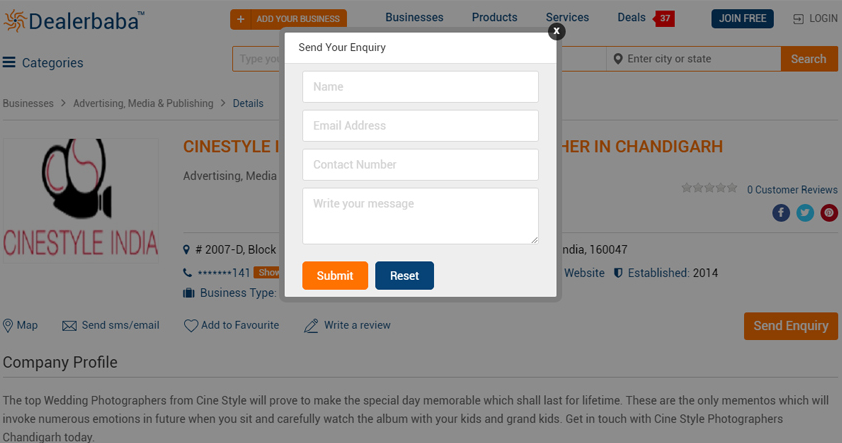Screen dimensions: 842x443
Task: Click the Pinterest share icon
Action: pos(829,213)
